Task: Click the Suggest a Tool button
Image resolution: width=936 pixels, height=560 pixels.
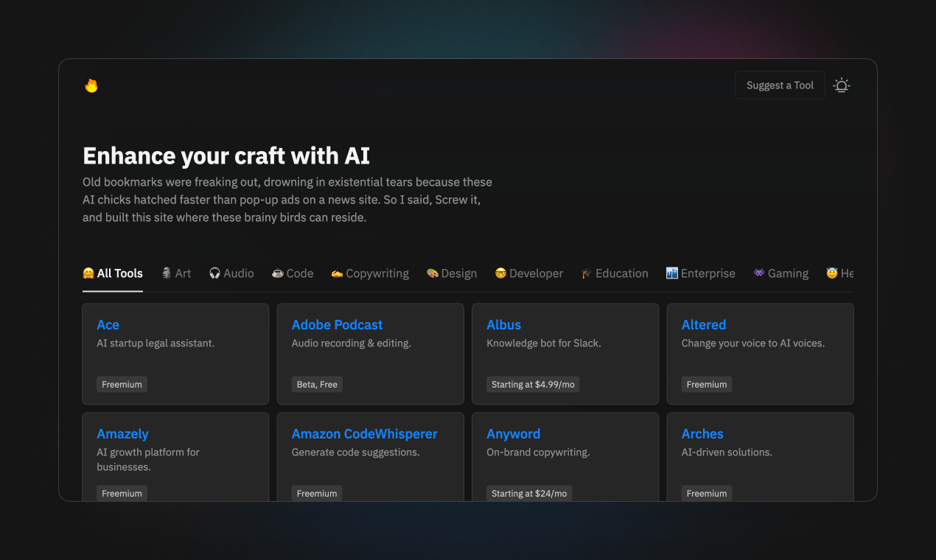Action: pos(780,85)
